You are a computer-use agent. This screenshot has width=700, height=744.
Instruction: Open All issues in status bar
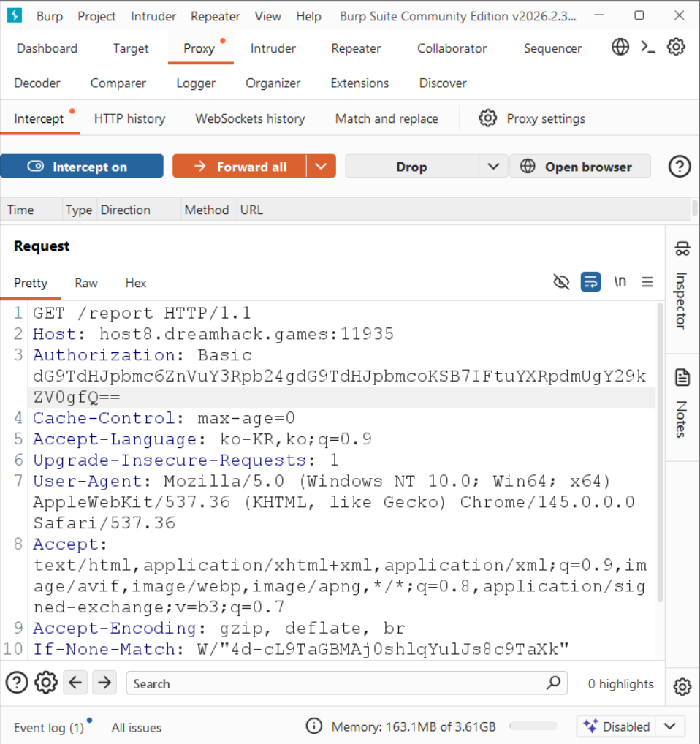tap(137, 727)
